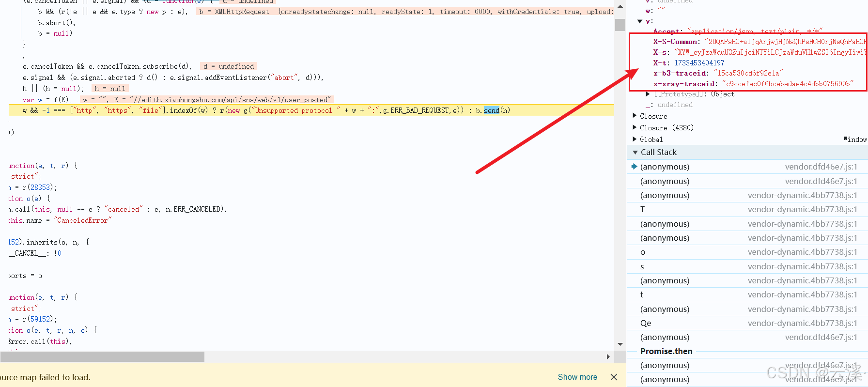
Task: Click the vertical scrollbar up arrow
Action: point(620,6)
